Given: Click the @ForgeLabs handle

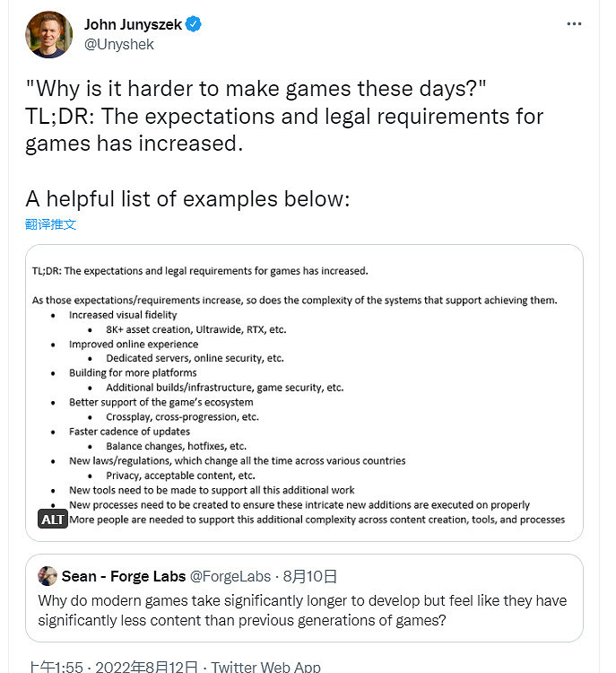Looking at the screenshot, I should (228, 576).
